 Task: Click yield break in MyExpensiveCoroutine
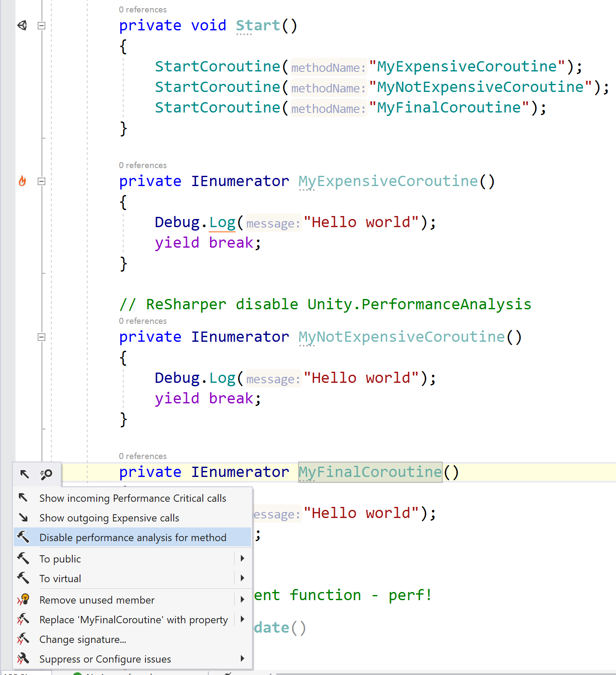click(204, 243)
